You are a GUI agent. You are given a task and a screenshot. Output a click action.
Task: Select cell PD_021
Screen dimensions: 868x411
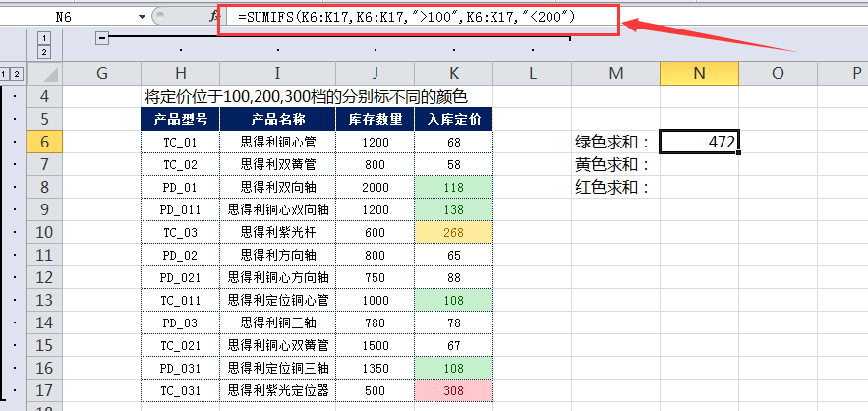[181, 277]
